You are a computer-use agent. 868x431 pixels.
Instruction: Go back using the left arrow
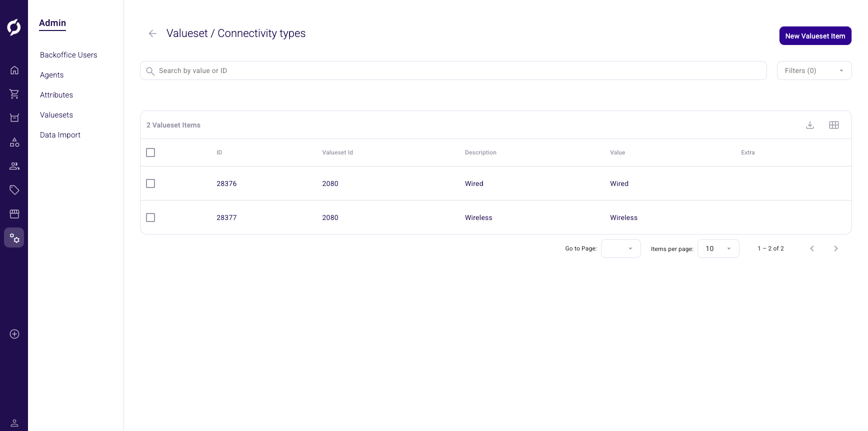(x=152, y=33)
